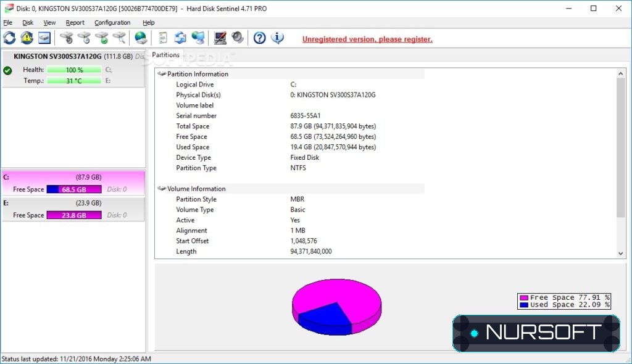Select the Partitions tab
Image resolution: width=632 pixels, height=364 pixels.
tap(165, 55)
